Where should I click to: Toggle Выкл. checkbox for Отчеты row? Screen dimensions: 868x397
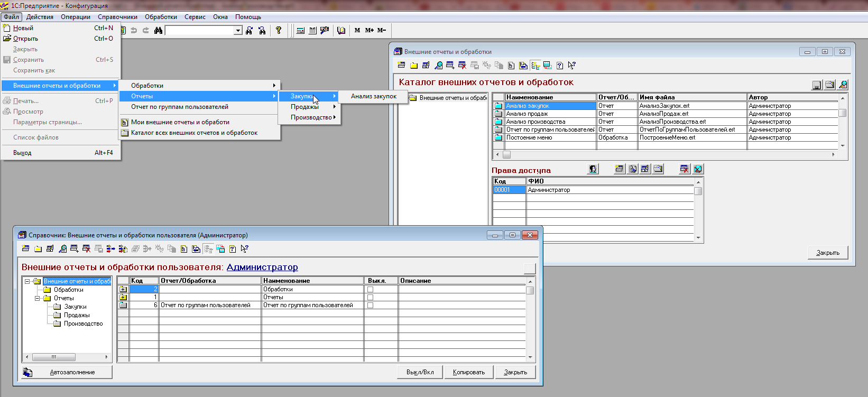pos(370,297)
